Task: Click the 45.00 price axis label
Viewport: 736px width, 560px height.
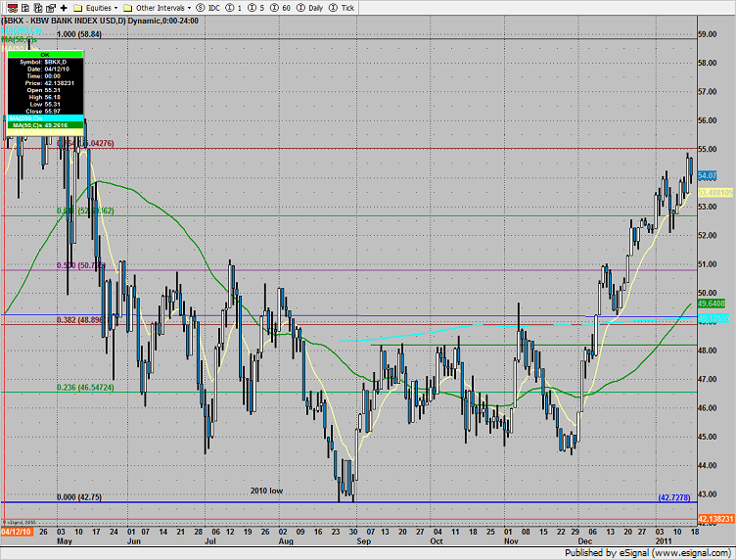Action: point(708,437)
